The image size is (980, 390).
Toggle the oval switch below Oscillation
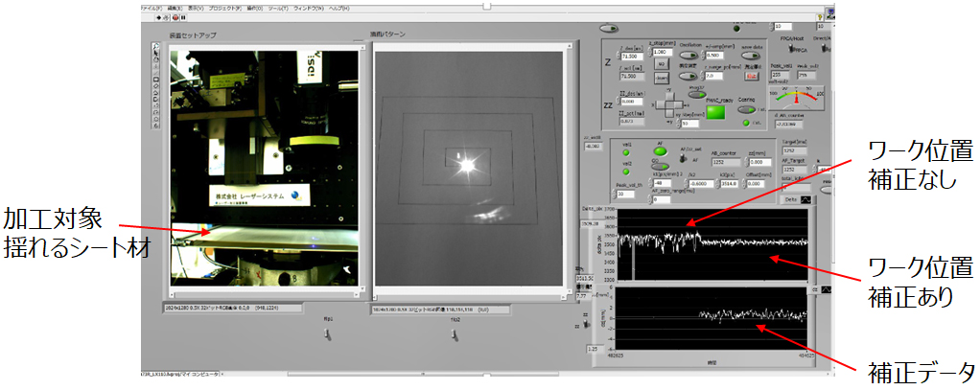coord(688,76)
